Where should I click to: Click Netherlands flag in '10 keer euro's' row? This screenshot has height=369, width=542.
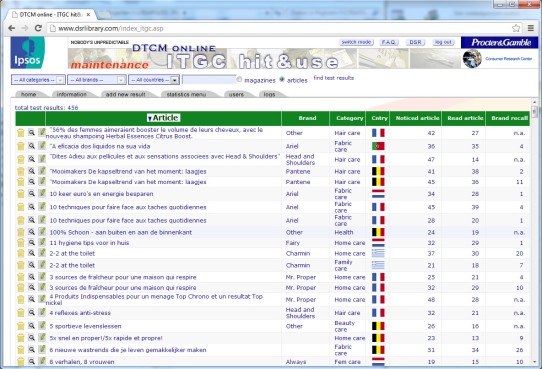pos(378,194)
